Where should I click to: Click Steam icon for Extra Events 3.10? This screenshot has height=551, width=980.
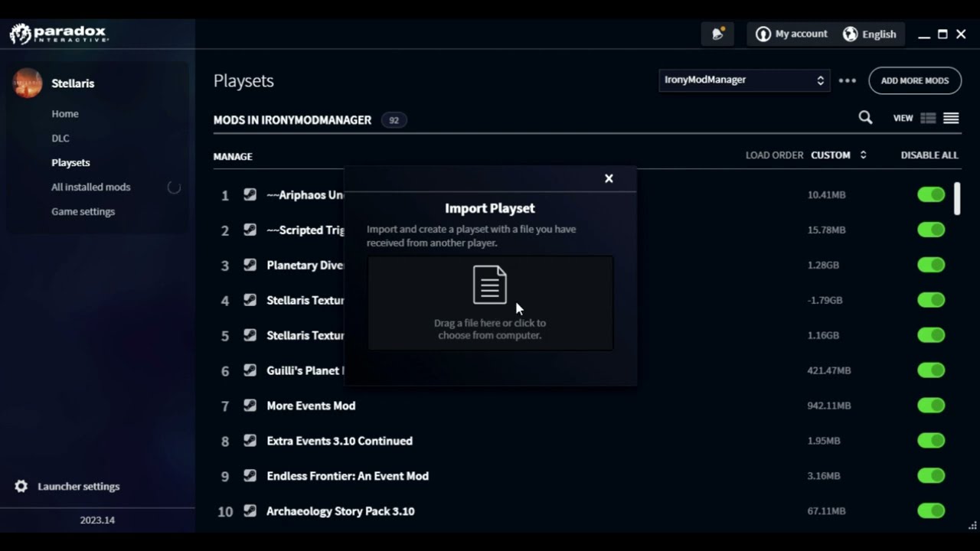[x=250, y=441]
